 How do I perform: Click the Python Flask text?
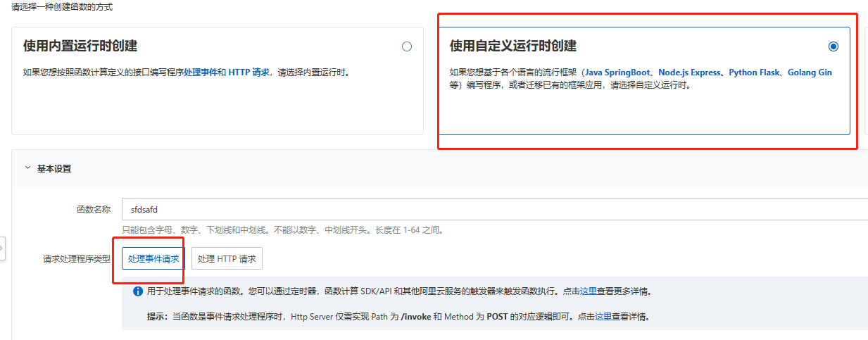(x=754, y=73)
